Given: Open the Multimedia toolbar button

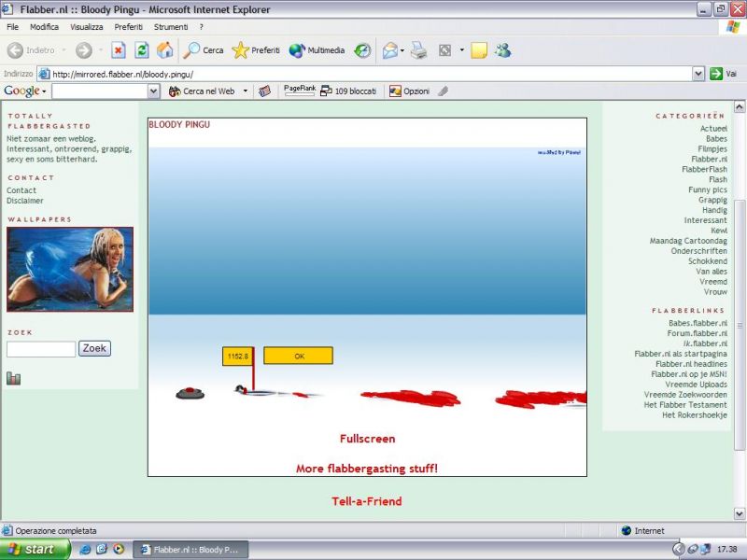Looking at the screenshot, I should coord(317,50).
